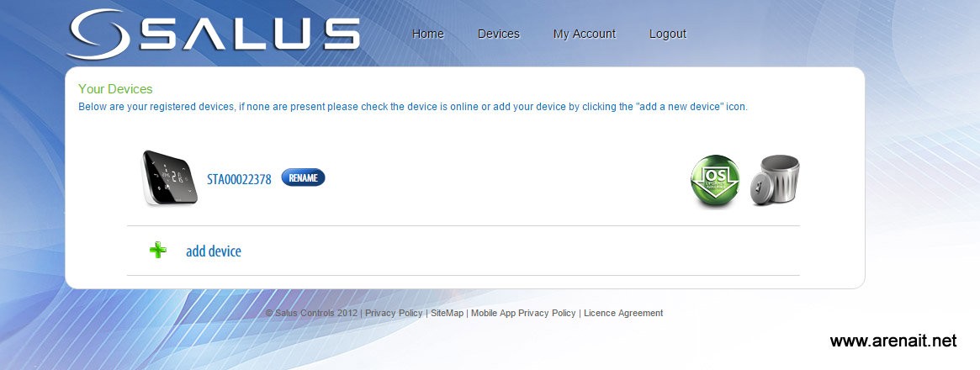Open the thermostat device image

pyautogui.click(x=171, y=177)
